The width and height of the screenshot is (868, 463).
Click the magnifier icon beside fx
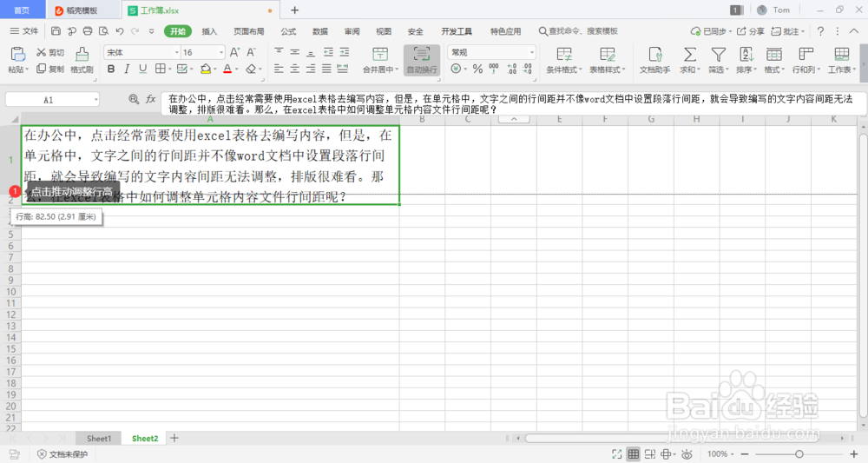[x=134, y=99]
